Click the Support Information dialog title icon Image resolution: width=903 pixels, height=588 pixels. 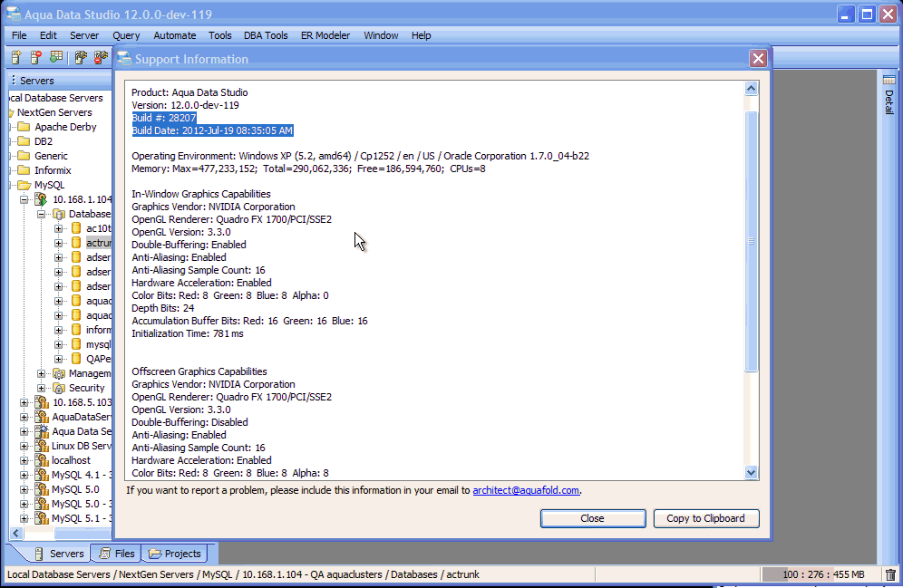(124, 59)
